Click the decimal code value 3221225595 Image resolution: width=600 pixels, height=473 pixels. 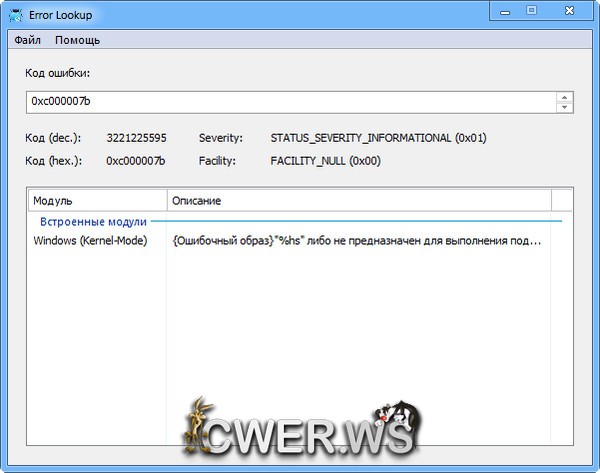[136, 138]
